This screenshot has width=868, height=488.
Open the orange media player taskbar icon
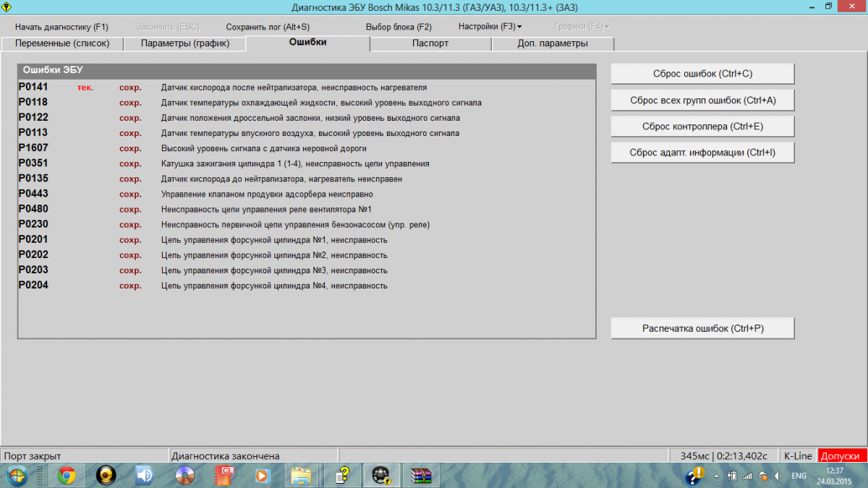point(263,475)
